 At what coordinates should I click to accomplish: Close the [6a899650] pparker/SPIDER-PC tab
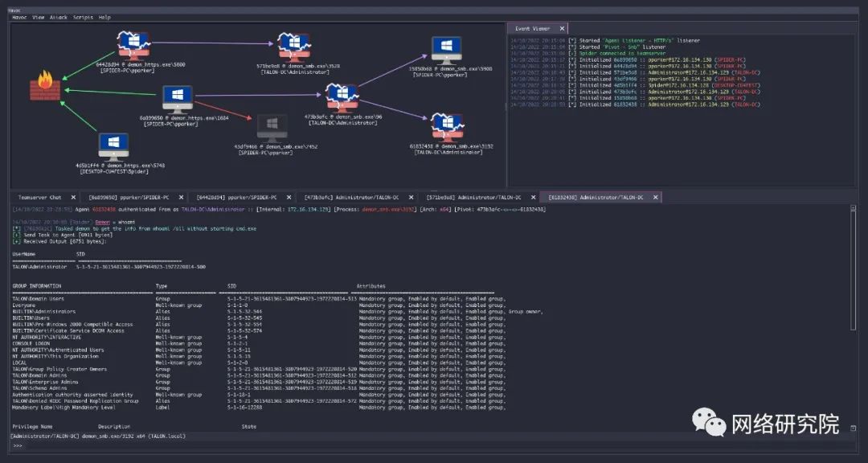(181, 197)
